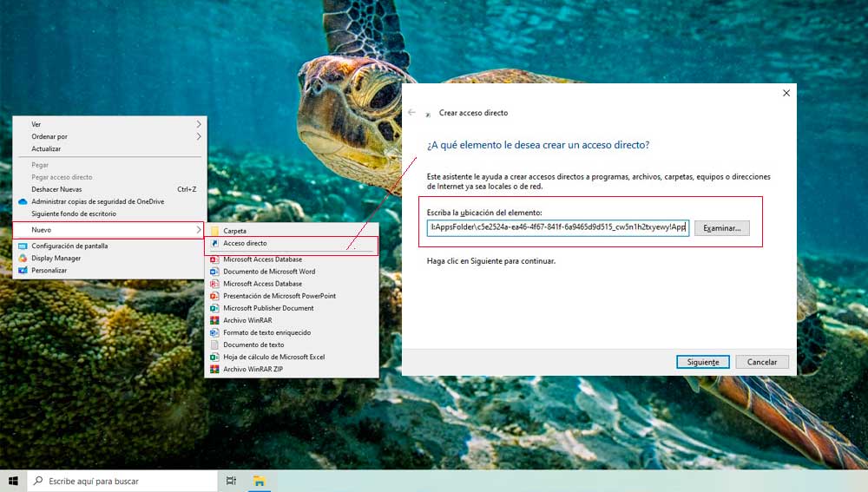Viewport: 868px width, 492px height.
Task: Select Actualizar in the context menu
Action: pos(46,149)
